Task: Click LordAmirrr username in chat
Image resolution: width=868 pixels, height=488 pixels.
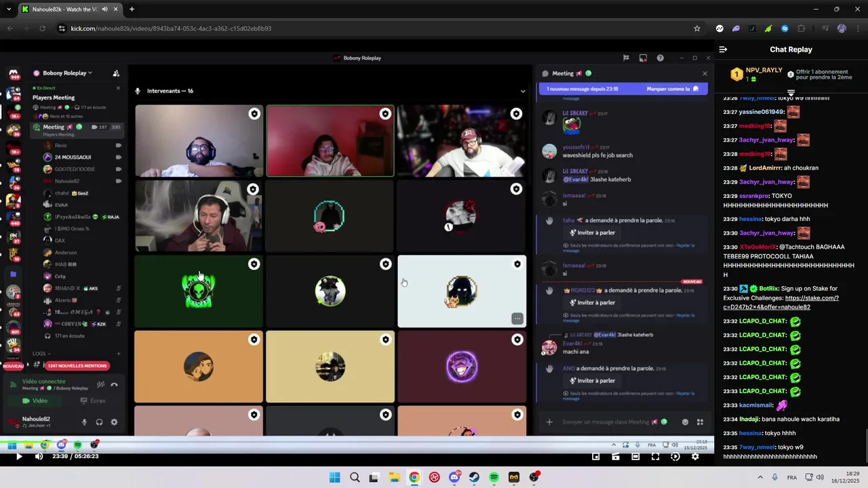Action: tap(765, 168)
